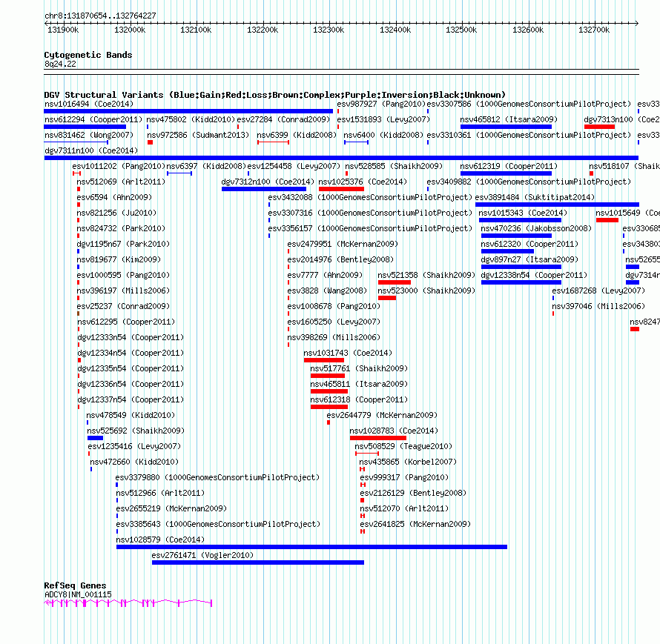The image size is (660, 644).
Task: Select the red nsv521358 bar
Action: coord(395,282)
